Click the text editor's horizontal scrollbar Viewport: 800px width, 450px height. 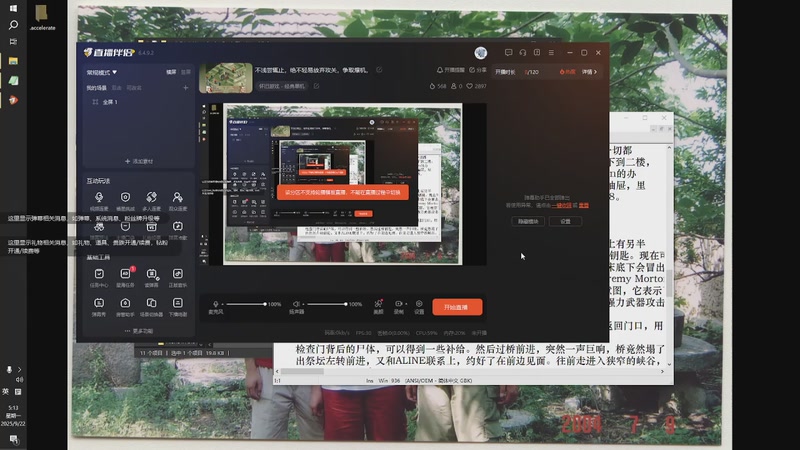[302, 371]
